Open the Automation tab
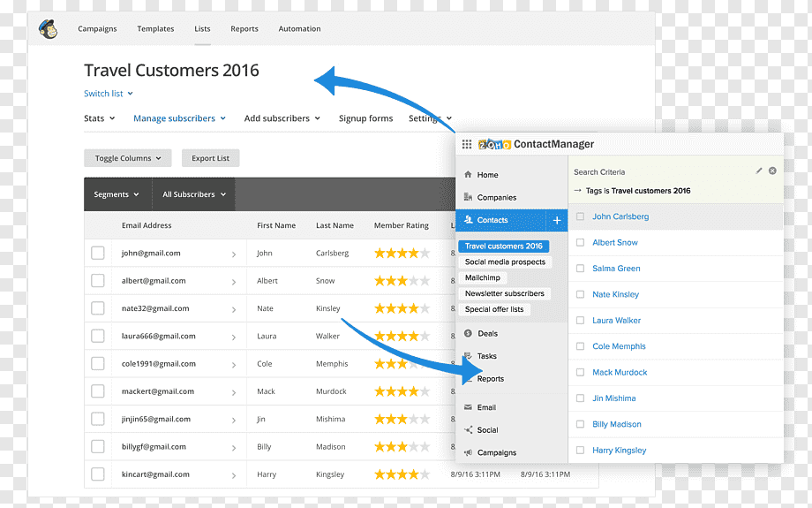812x508 pixels. (299, 28)
